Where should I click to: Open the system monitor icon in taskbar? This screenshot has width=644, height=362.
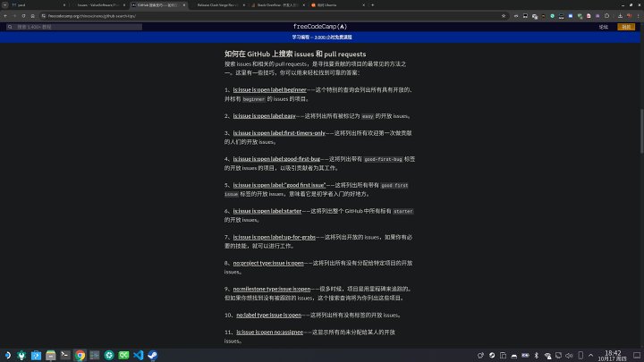click(95, 355)
